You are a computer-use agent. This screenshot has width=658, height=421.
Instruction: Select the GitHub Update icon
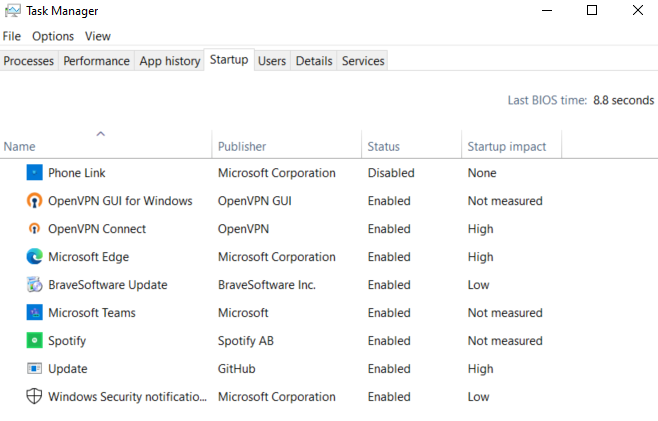coord(34,369)
